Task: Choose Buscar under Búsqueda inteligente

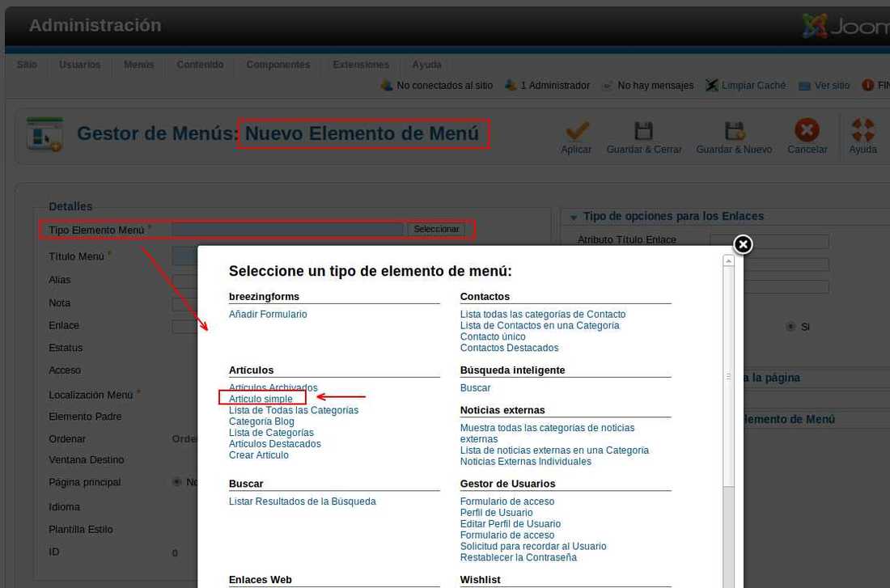Action: (475, 388)
